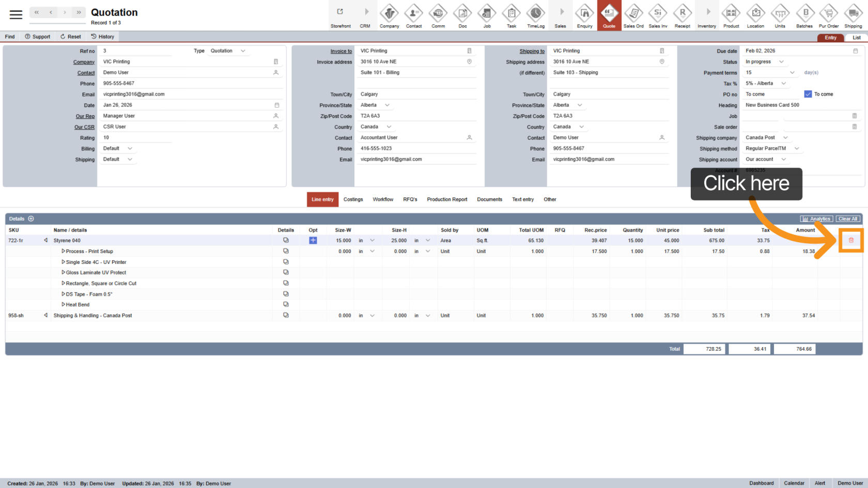Image resolution: width=868 pixels, height=488 pixels.
Task: Open the Storefront module icon
Action: pyautogui.click(x=340, y=15)
